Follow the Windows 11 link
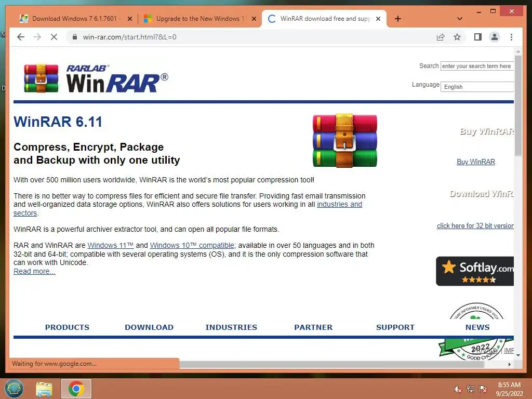Screen dimensions: 532x399 point(110,245)
